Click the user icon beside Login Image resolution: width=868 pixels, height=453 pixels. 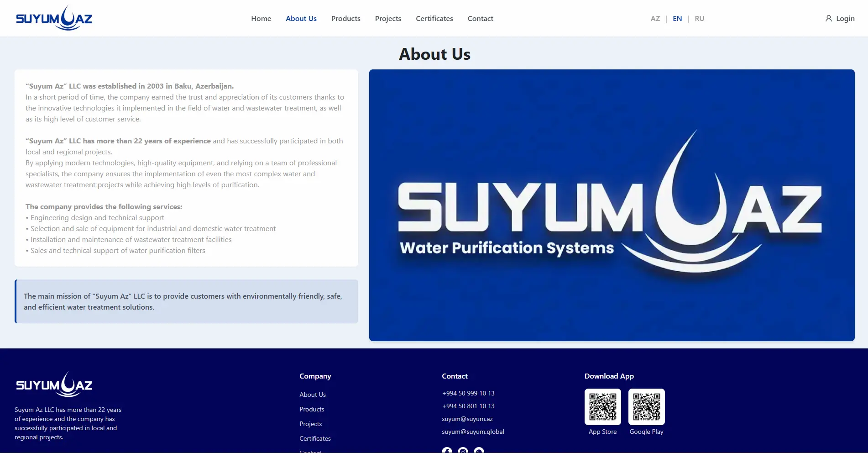coord(828,18)
